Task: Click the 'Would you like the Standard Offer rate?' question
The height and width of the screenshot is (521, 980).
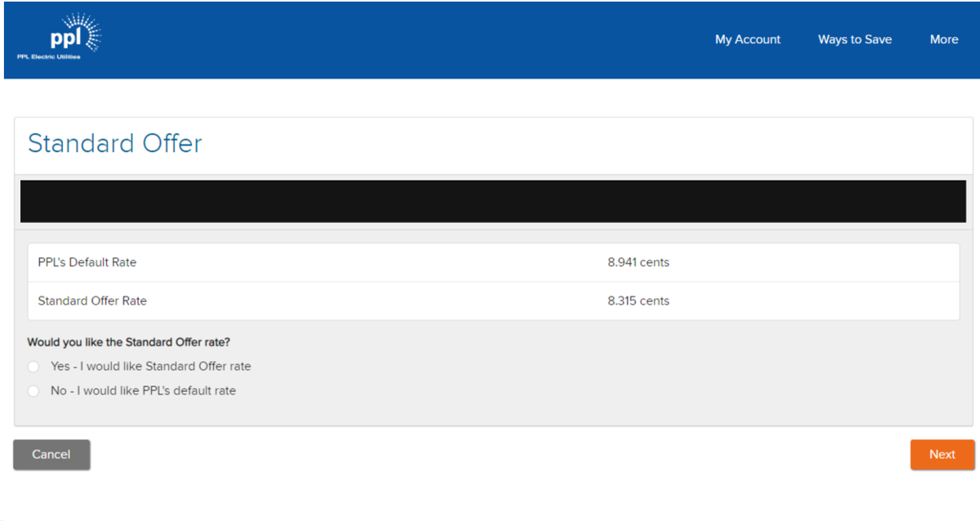Action: (x=128, y=342)
